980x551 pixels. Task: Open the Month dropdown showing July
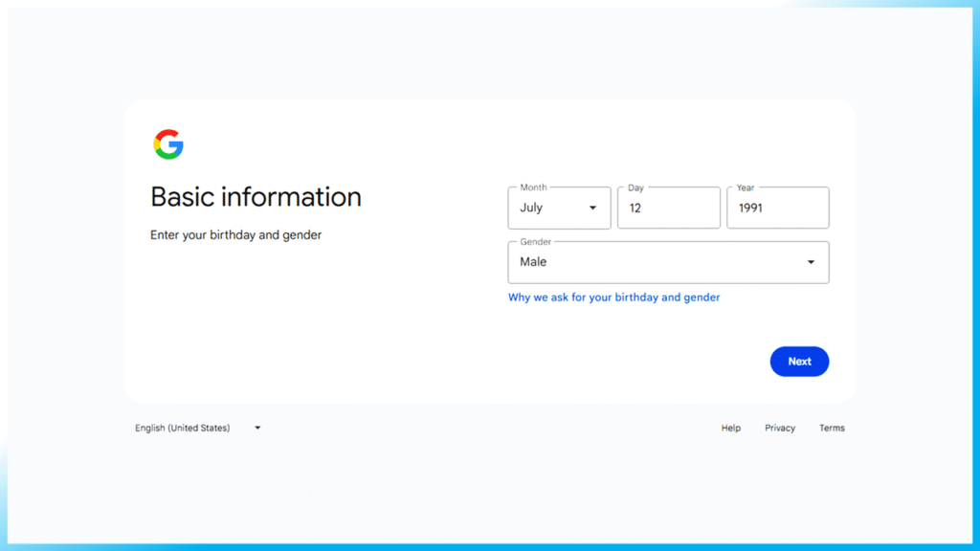[559, 208]
